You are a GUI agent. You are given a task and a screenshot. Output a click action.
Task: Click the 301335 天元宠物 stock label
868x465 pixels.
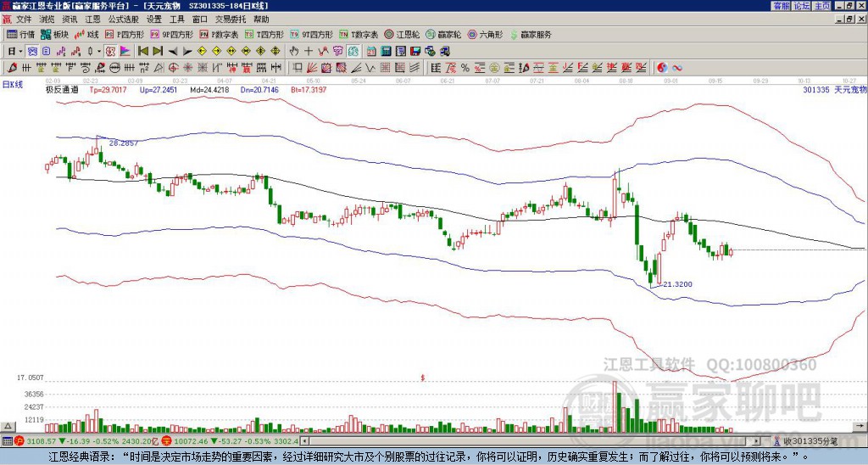[835, 90]
